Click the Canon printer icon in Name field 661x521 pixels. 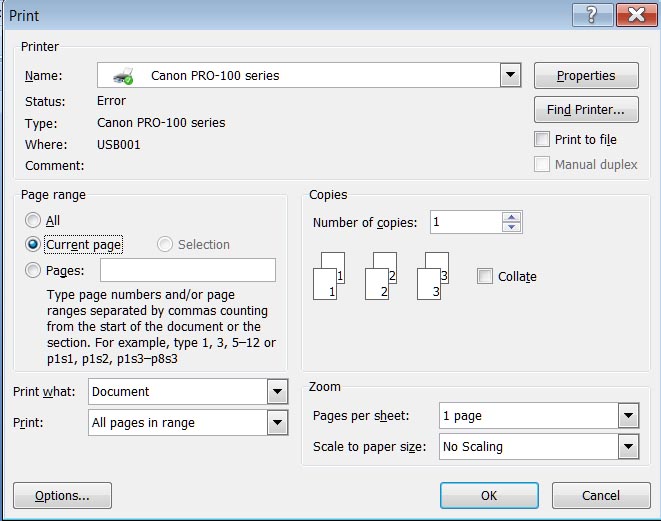click(x=123, y=76)
